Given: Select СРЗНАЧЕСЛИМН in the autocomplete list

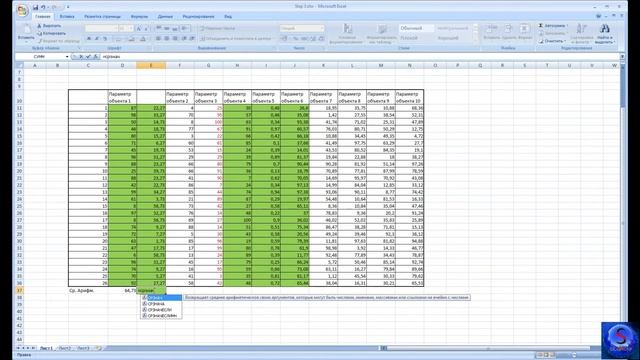Looking at the screenshot, I should [161, 316].
